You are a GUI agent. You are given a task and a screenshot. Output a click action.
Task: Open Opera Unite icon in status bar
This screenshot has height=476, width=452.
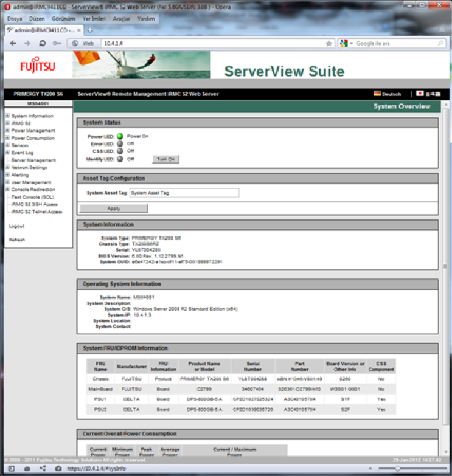tap(43, 469)
